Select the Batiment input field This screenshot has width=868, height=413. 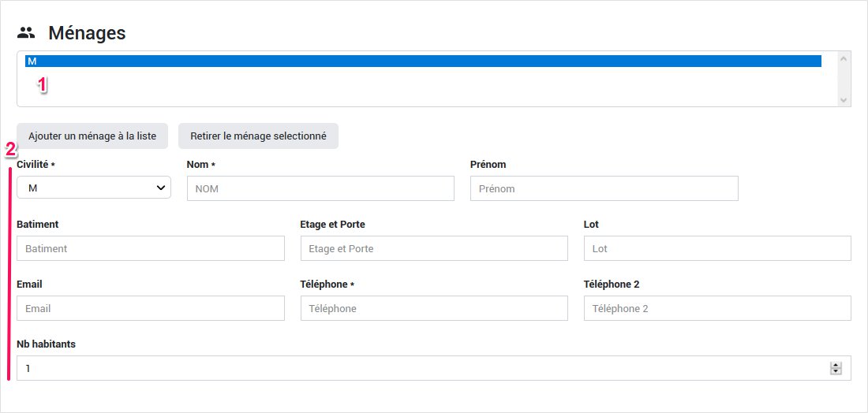point(150,248)
